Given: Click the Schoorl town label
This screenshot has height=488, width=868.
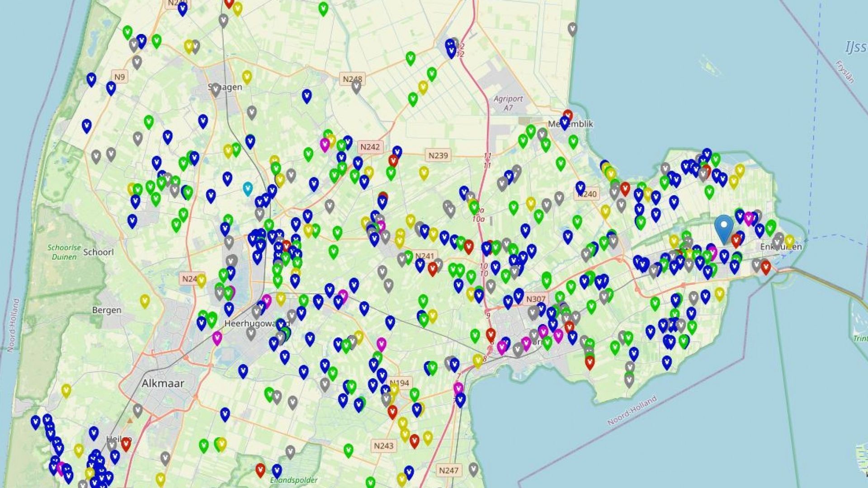Looking at the screenshot, I should pos(99,252).
